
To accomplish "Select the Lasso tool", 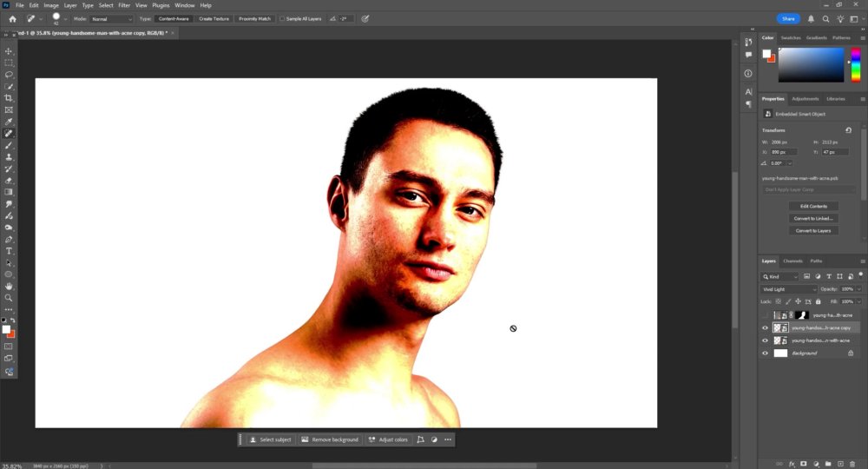I will tap(9, 75).
